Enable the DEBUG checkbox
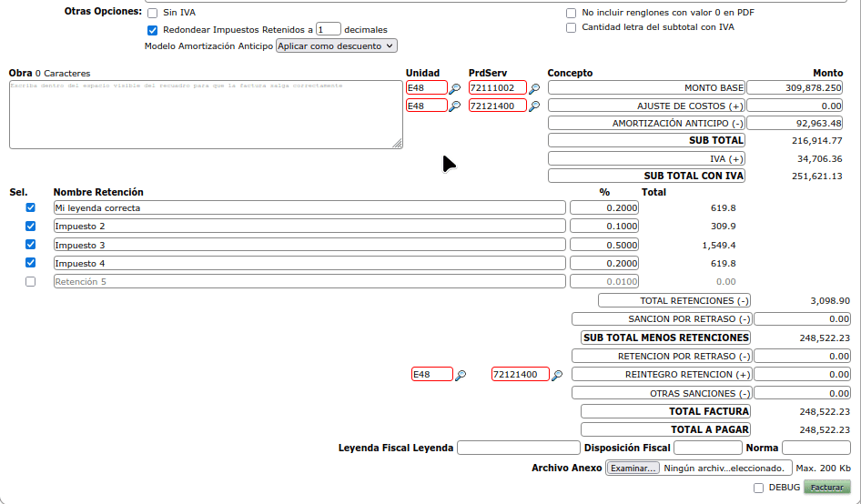 click(x=758, y=488)
